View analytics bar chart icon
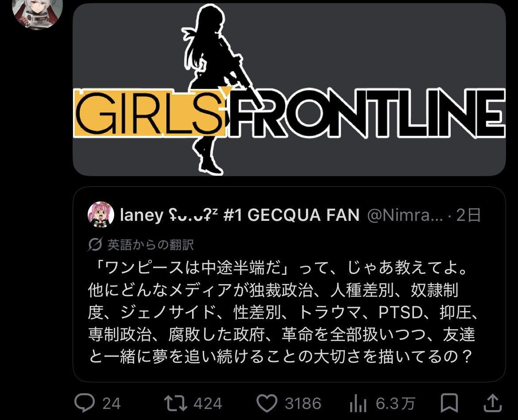 point(358,404)
